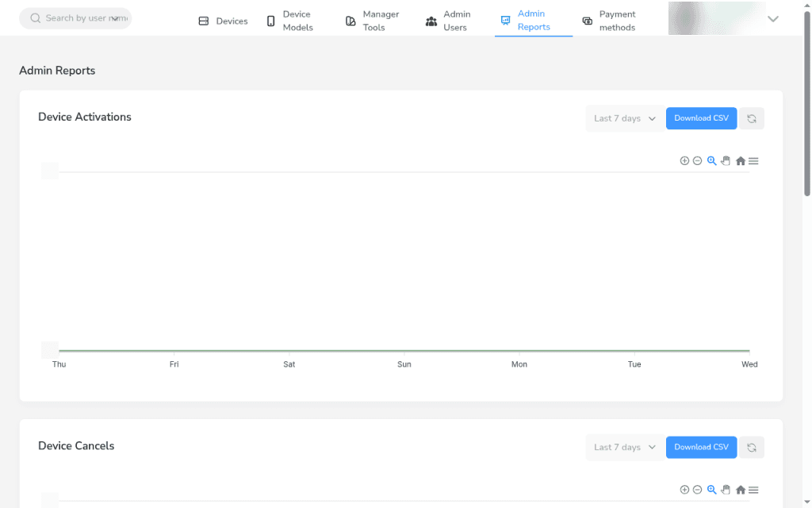Click the Admin Reports page title
The width and height of the screenshot is (812, 508).
(x=57, y=71)
